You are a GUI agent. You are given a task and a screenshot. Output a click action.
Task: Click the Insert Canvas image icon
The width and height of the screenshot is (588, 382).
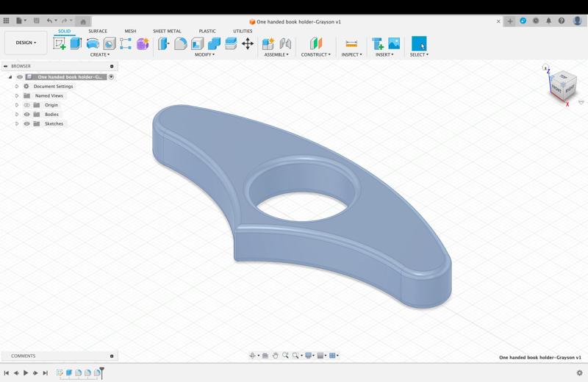click(394, 44)
